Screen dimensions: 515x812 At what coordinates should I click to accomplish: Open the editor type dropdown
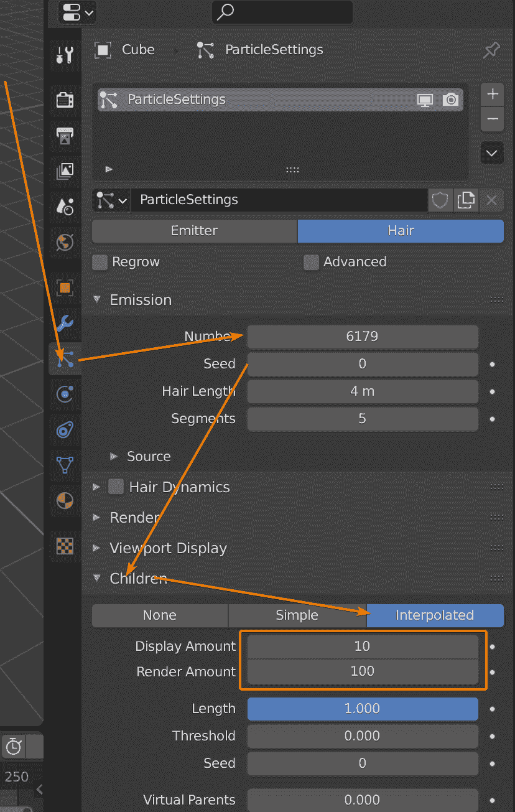pos(78,12)
